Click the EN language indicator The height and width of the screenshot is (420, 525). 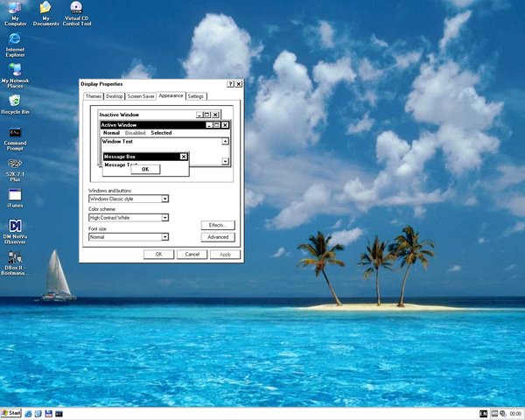point(483,414)
